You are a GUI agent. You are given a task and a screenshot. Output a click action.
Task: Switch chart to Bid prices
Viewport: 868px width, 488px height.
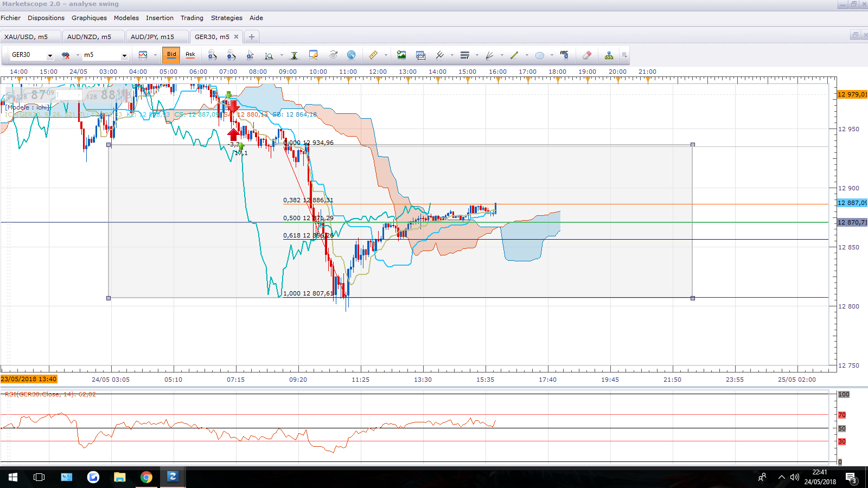click(x=171, y=55)
